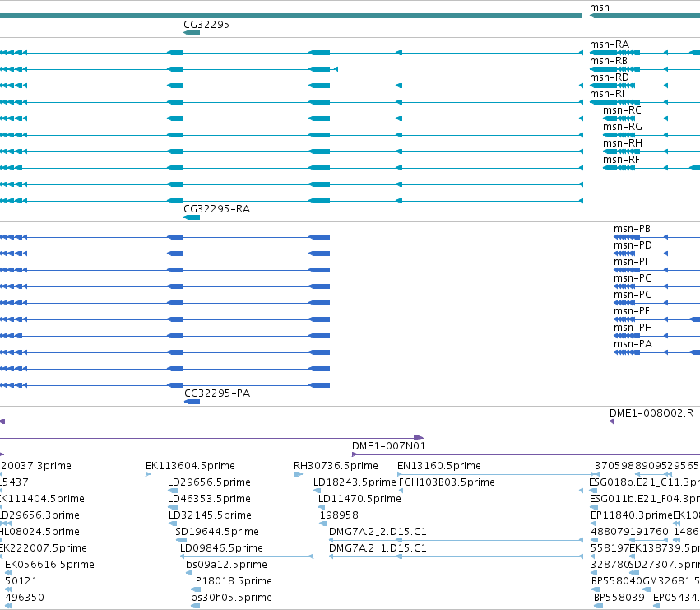This screenshot has width=700, height=610.
Task: Select the SD19644.5prime EST label
Action: pyautogui.click(x=217, y=533)
